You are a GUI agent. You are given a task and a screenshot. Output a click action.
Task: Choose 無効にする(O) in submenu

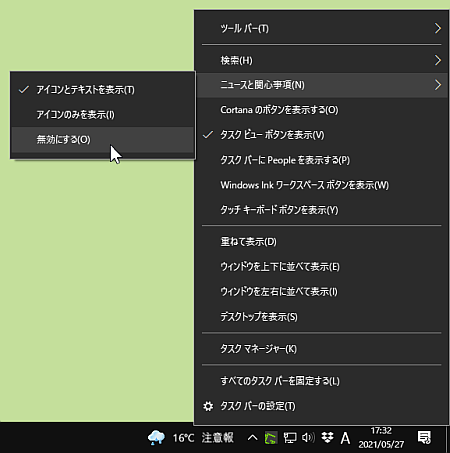(103, 139)
